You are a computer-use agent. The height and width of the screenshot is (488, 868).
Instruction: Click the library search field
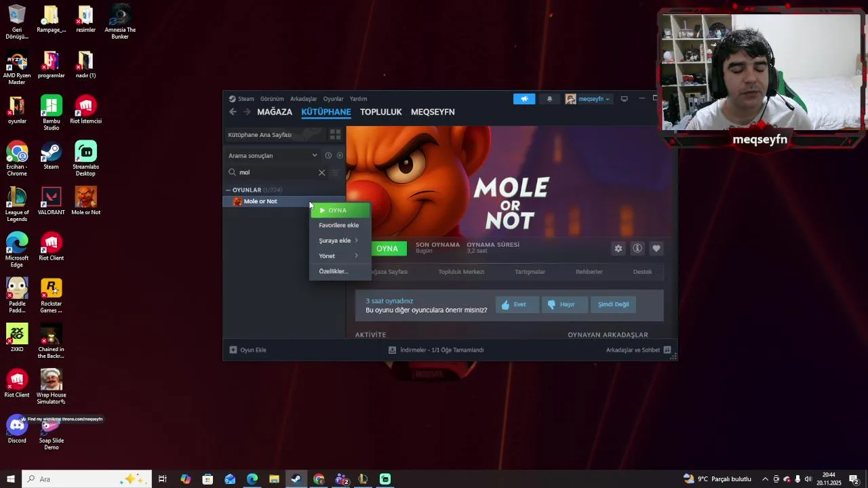pyautogui.click(x=277, y=173)
